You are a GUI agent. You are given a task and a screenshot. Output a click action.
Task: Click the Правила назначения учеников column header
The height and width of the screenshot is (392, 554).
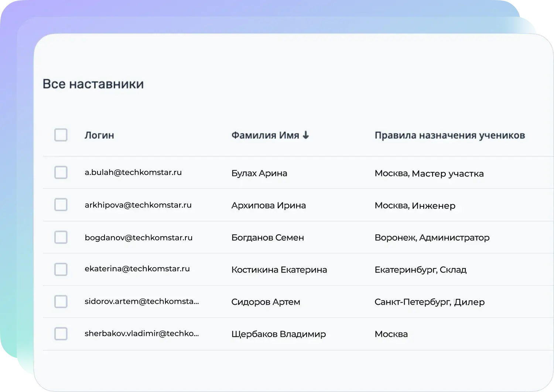tap(450, 135)
